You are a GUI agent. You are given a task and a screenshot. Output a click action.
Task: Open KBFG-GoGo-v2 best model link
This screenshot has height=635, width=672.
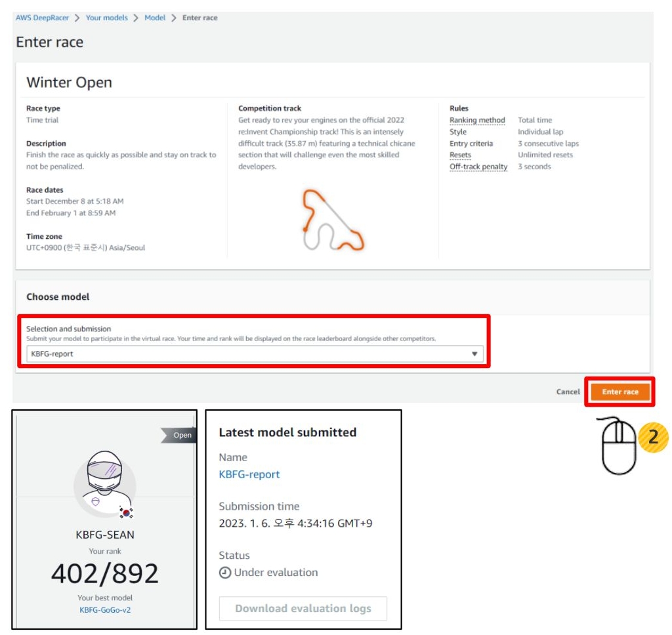click(x=105, y=610)
